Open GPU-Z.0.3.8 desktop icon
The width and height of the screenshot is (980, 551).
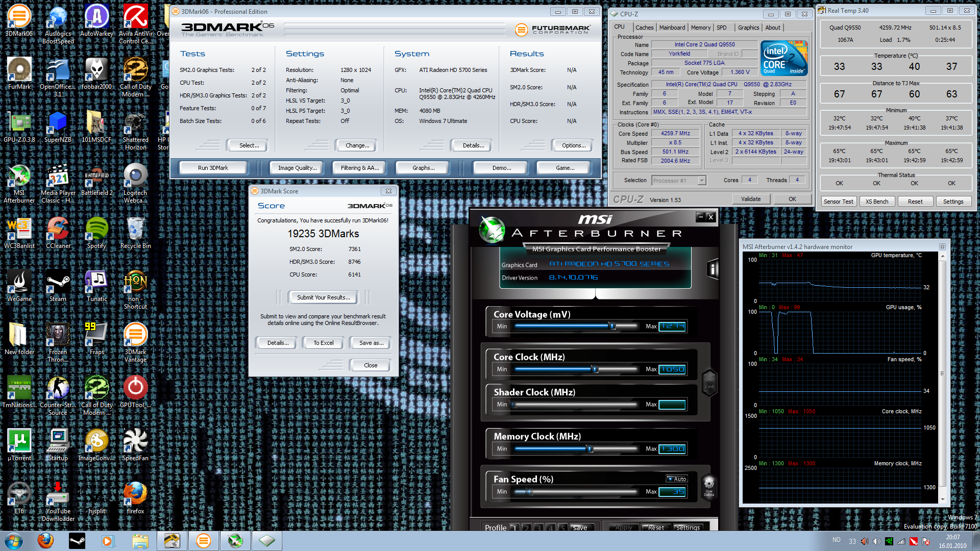click(19, 127)
